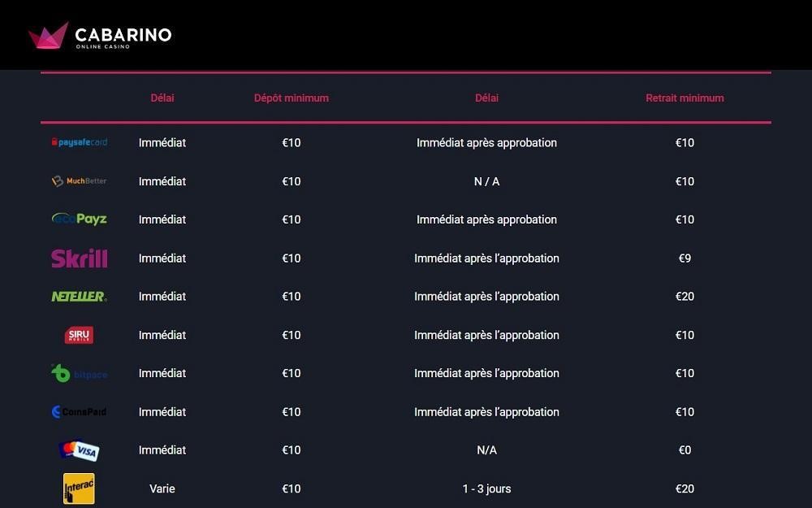Select the MuchBetter payment logo
Viewport: 812px width, 508px height.
tap(80, 181)
